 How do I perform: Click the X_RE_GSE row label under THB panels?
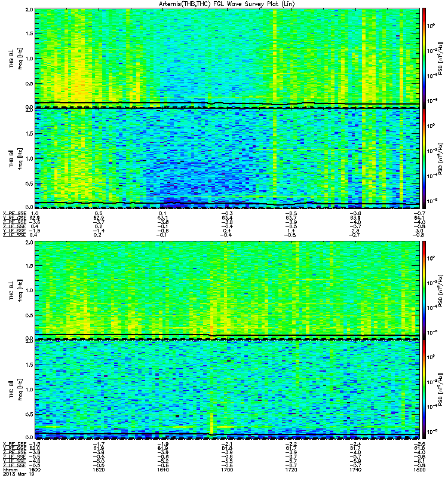(x=14, y=213)
